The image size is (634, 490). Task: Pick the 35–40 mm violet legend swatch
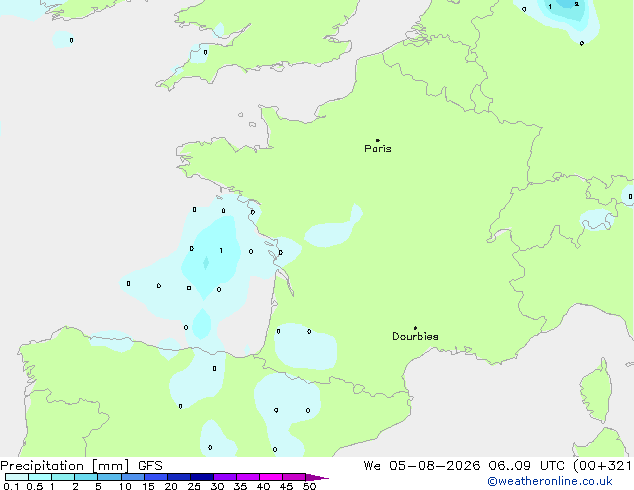(248, 477)
